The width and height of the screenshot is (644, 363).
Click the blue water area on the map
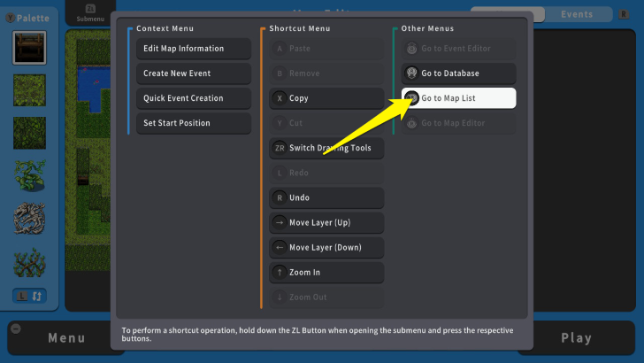(92, 87)
